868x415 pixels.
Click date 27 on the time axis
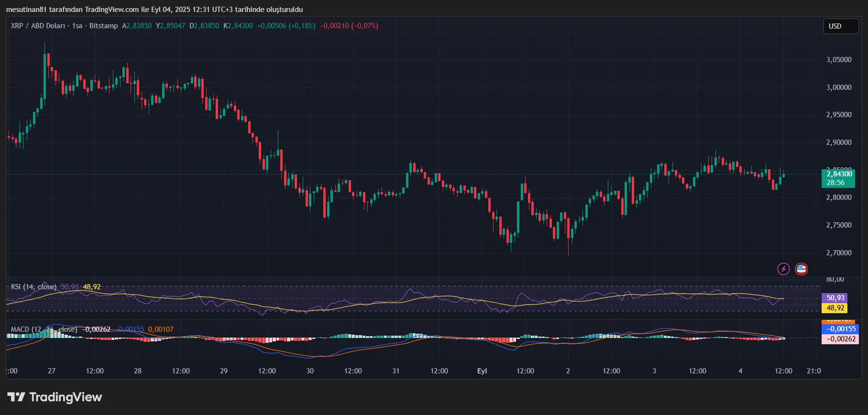pos(52,371)
